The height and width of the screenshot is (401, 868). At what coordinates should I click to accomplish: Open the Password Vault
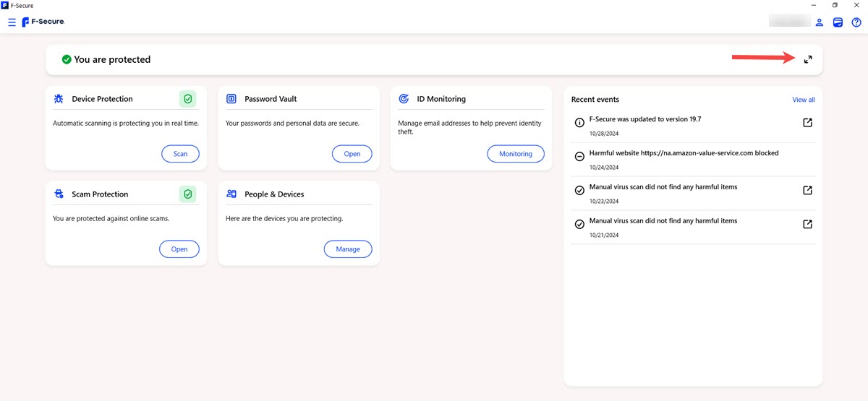click(x=352, y=154)
